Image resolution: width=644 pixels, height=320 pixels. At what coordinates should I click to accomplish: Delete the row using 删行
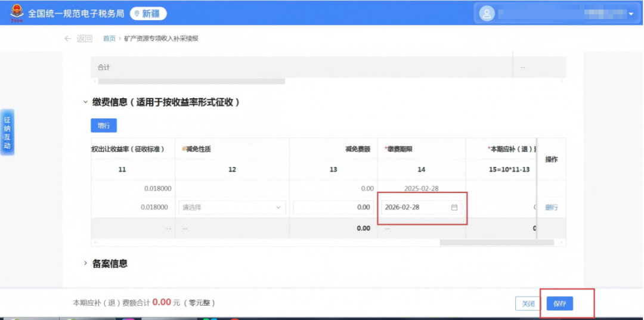coord(552,207)
